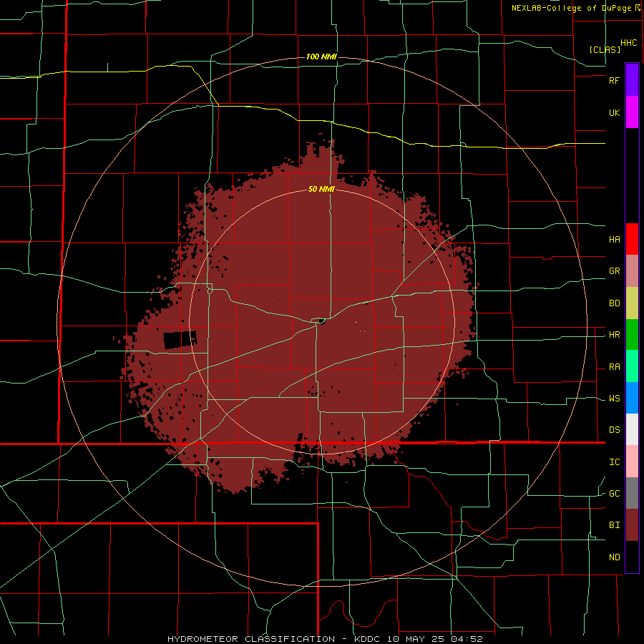The width and height of the screenshot is (644, 644).
Task: Click the GR legend label
Action: [x=614, y=271]
